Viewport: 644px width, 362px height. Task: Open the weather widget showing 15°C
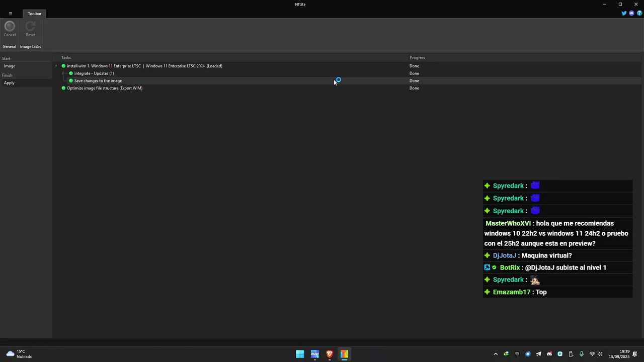click(19, 354)
